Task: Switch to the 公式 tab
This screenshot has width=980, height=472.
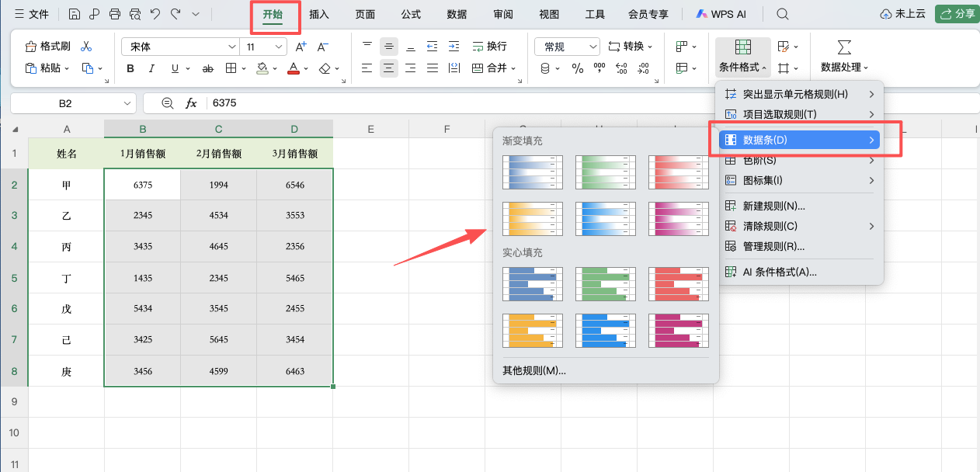Action: (x=412, y=14)
